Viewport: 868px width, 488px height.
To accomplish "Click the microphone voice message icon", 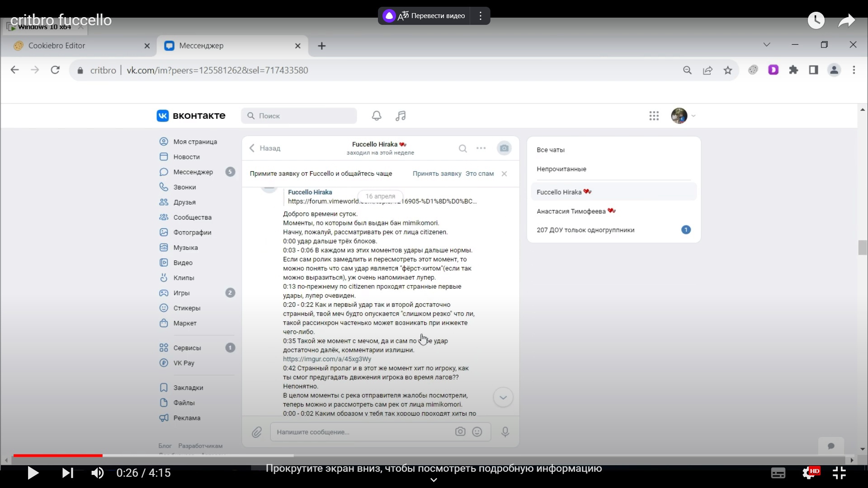I will [x=505, y=432].
